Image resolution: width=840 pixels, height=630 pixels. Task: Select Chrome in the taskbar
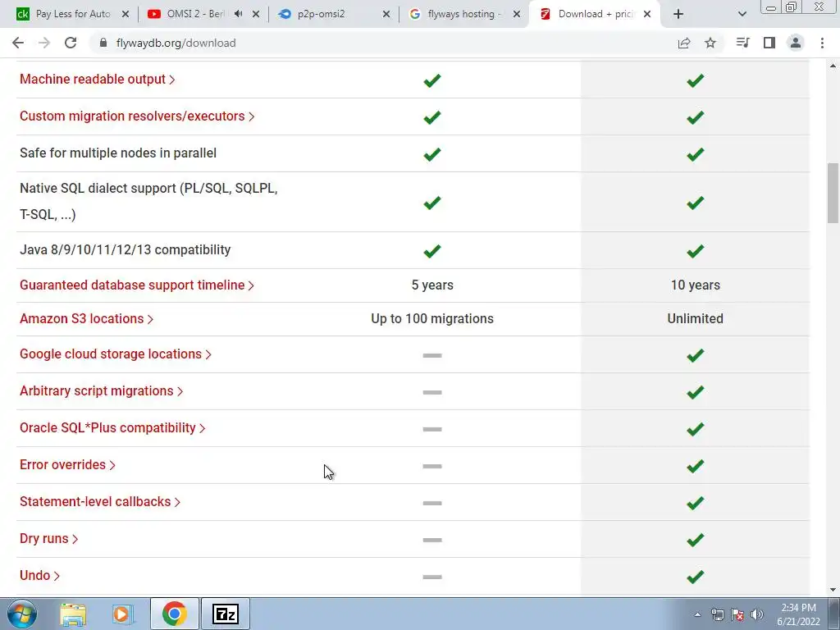[174, 614]
